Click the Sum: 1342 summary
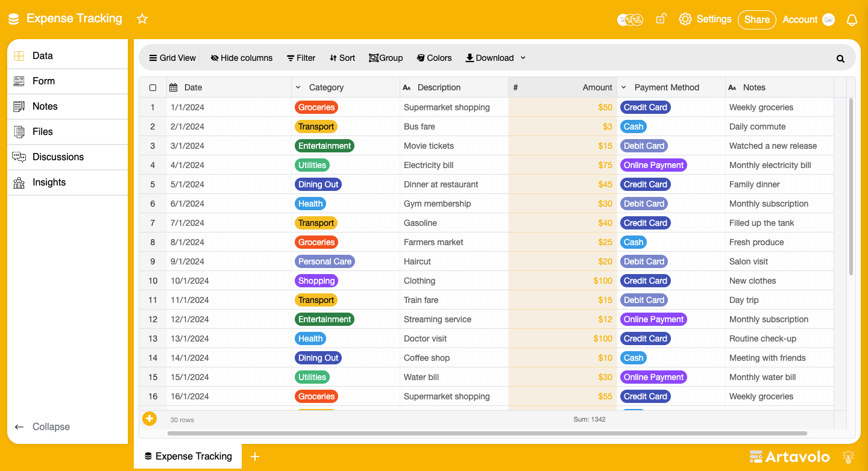Viewport: 868px width, 471px height. click(590, 419)
